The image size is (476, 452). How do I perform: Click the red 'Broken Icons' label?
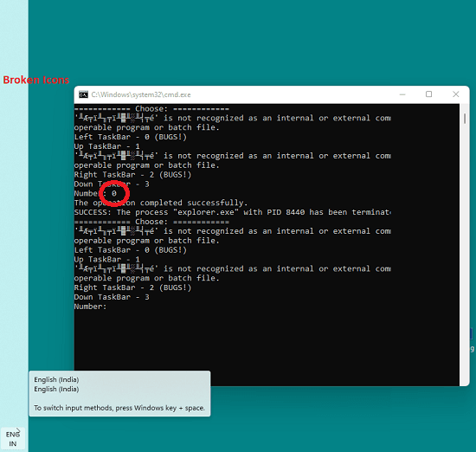pos(35,80)
